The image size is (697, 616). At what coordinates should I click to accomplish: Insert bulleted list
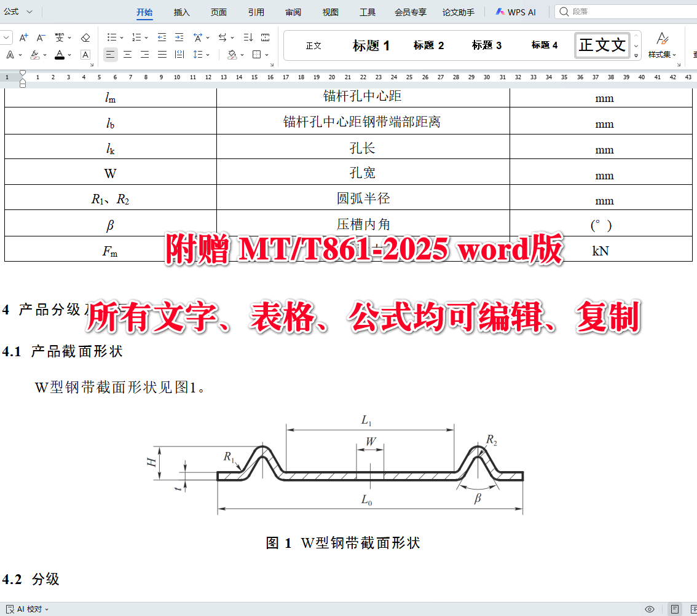tap(112, 37)
